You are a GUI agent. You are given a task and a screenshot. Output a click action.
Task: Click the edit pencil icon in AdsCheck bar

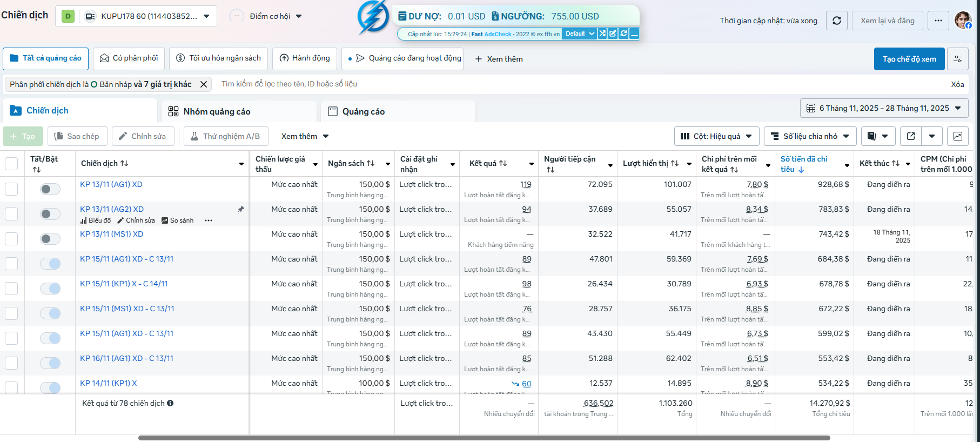pos(613,34)
